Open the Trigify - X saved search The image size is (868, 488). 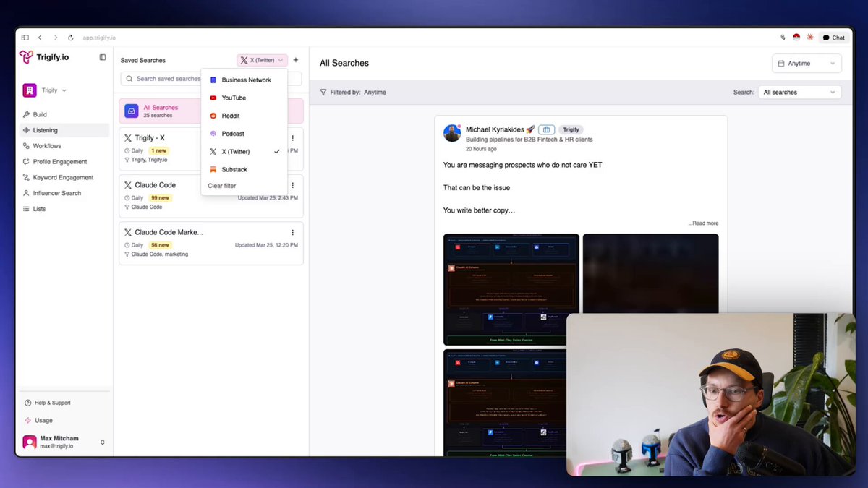click(x=211, y=147)
